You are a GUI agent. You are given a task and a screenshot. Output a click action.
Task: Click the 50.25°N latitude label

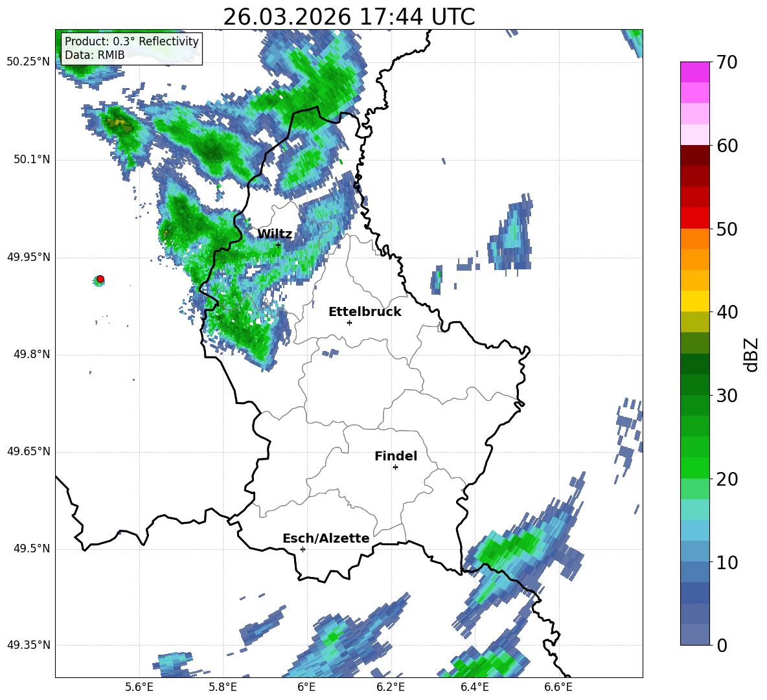click(29, 62)
